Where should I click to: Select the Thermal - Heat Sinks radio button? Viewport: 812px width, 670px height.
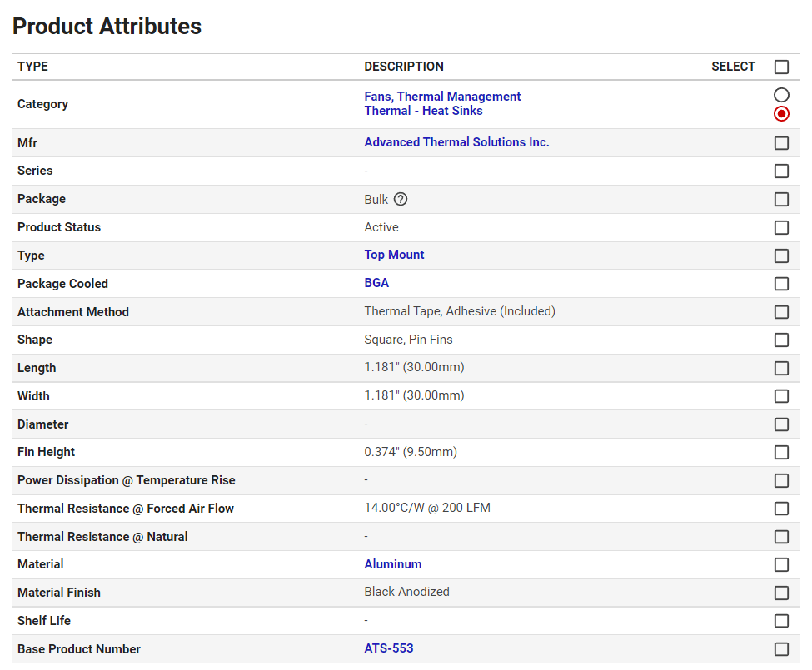781,113
